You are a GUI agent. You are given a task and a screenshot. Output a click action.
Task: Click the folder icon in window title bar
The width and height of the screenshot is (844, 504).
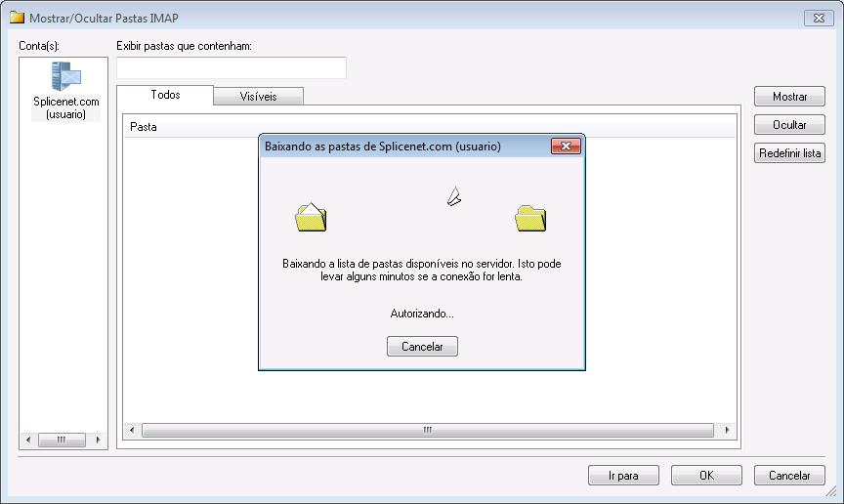point(18,18)
